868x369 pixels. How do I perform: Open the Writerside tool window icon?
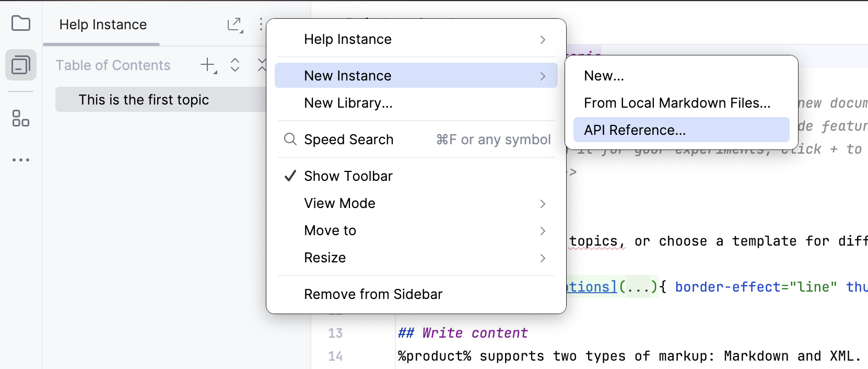pyautogui.click(x=21, y=65)
